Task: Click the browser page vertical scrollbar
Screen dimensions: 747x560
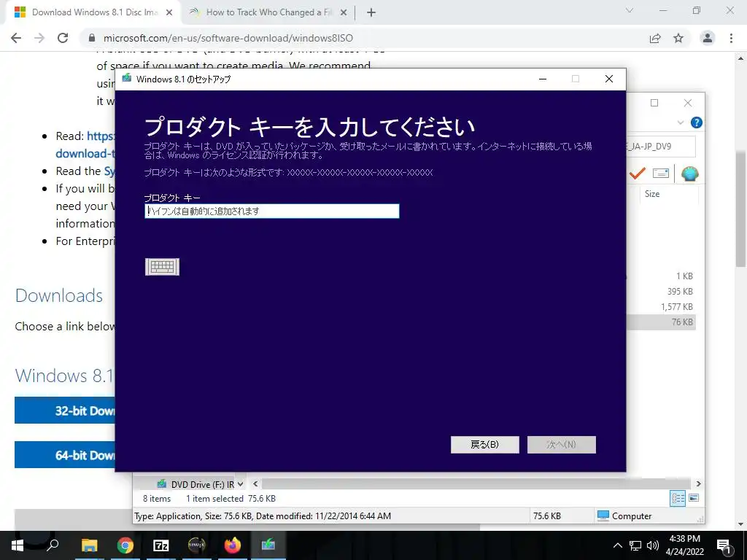Action: (740, 209)
